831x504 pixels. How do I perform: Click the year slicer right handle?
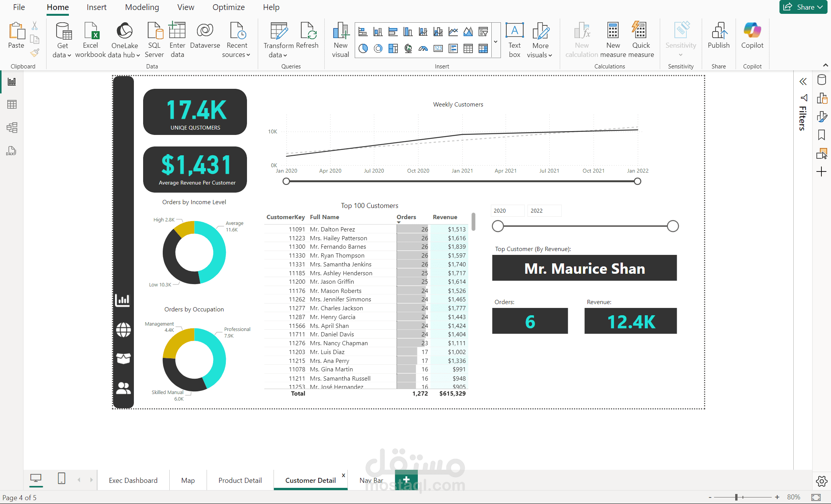click(x=673, y=226)
